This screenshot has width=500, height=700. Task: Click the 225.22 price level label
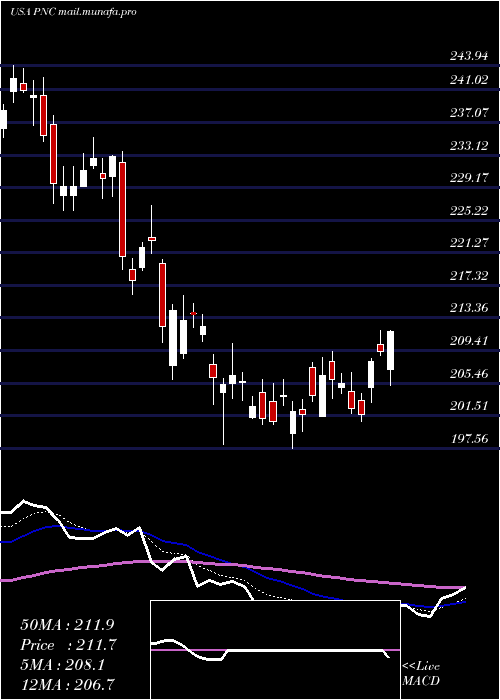[x=468, y=211]
